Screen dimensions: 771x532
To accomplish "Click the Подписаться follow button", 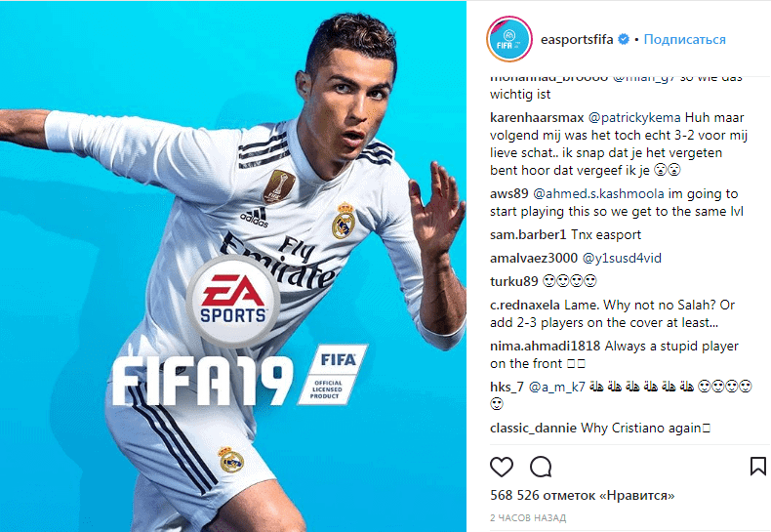I will coord(684,39).
